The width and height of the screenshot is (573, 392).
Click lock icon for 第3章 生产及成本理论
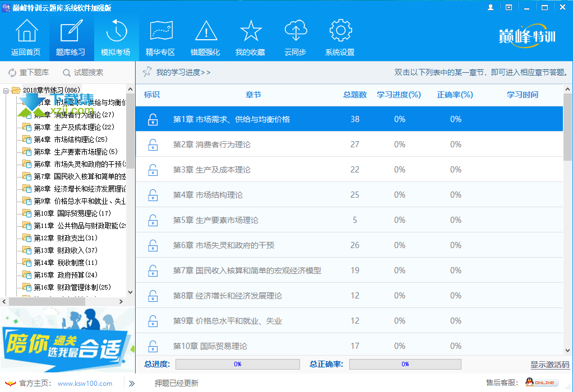pyautogui.click(x=153, y=170)
